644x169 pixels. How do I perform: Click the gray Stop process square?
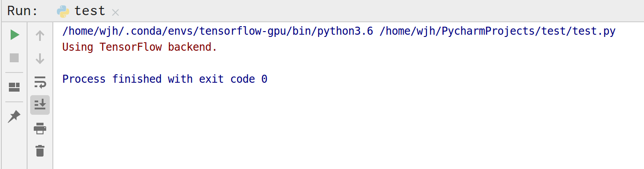[15, 58]
